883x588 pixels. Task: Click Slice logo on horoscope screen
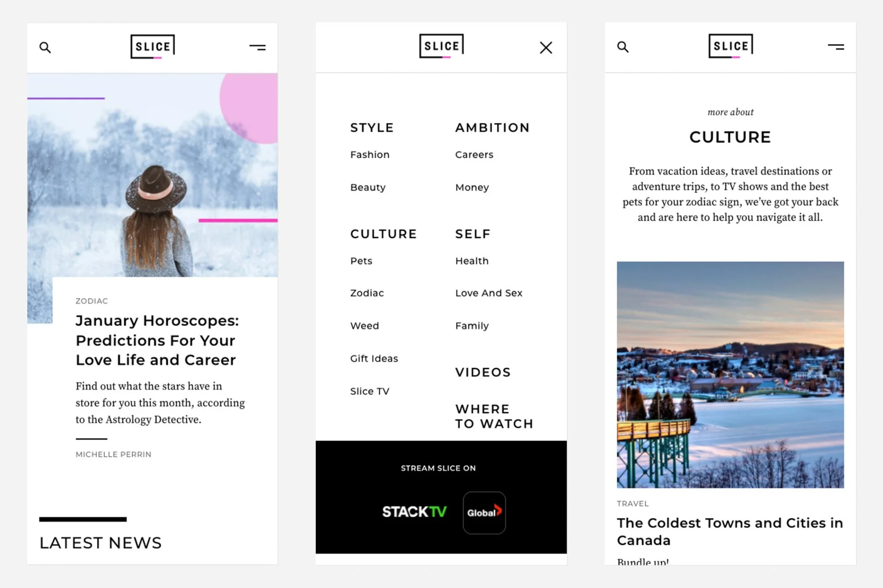(x=153, y=47)
